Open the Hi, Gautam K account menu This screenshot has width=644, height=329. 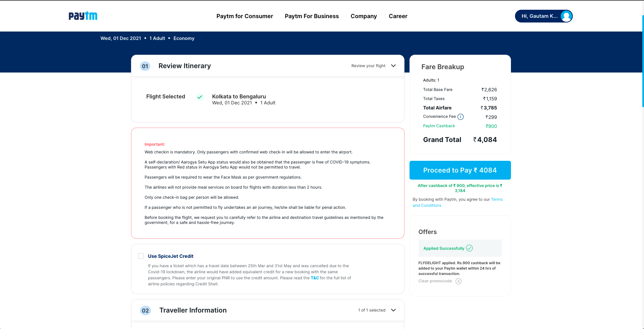coord(539,16)
